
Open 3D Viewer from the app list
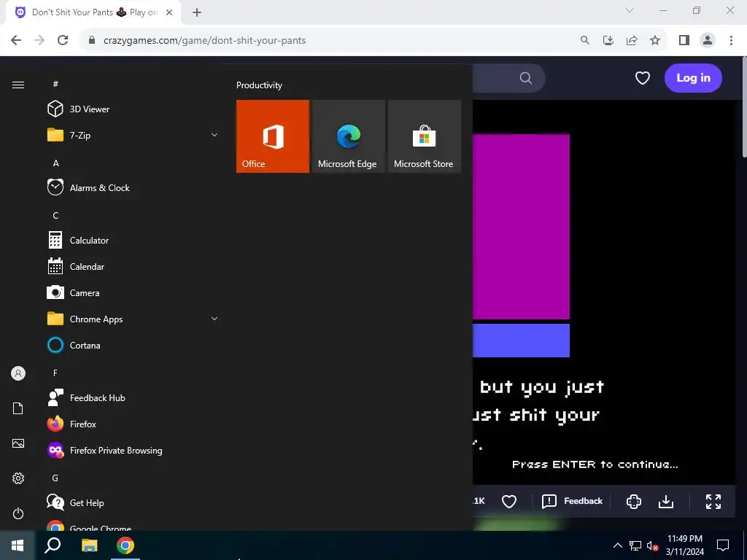[x=133, y=109]
